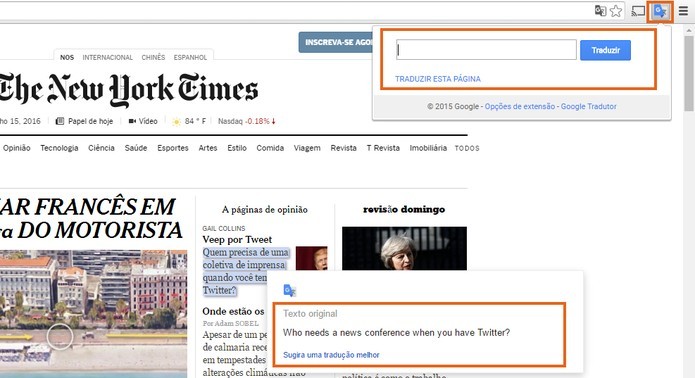695x378 pixels.
Task: Click the Papel de hoje newspaper icon
Action: point(60,121)
